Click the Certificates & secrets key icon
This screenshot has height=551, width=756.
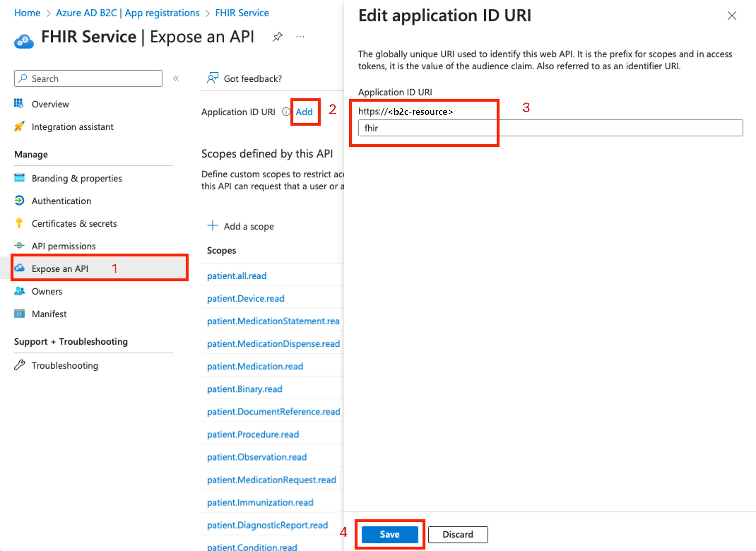[19, 223]
